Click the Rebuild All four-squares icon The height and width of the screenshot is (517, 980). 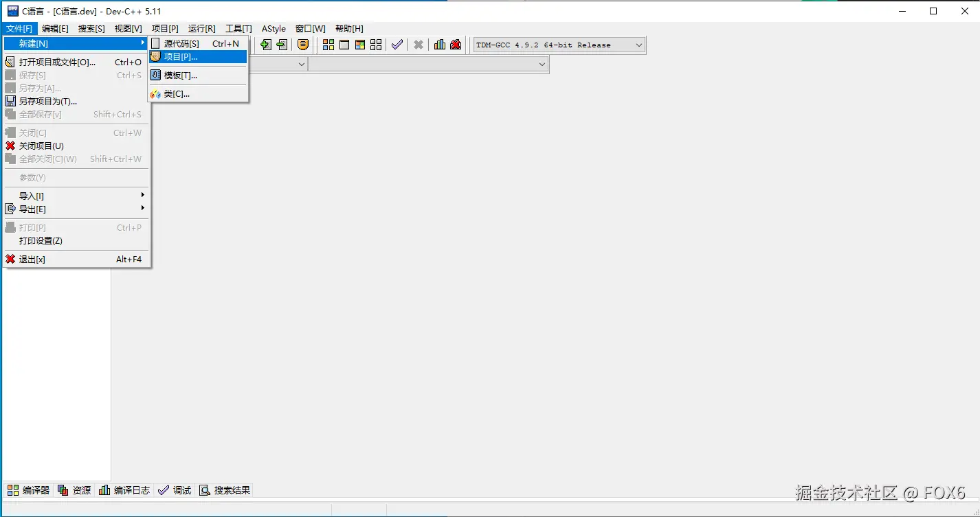click(376, 45)
